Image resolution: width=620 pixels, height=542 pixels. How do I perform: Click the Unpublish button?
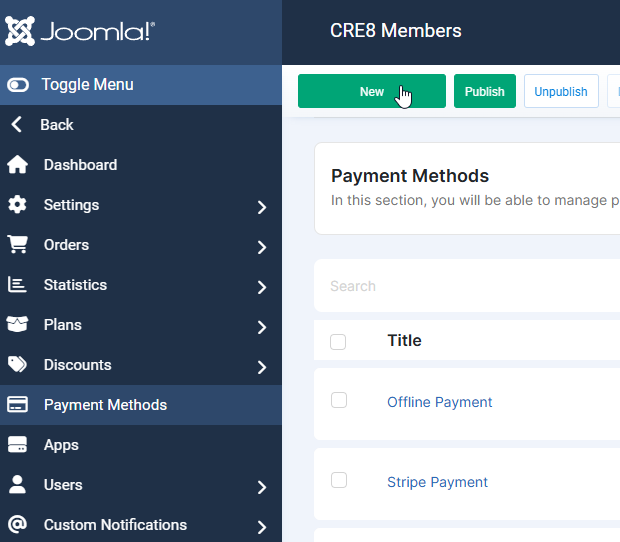click(561, 91)
